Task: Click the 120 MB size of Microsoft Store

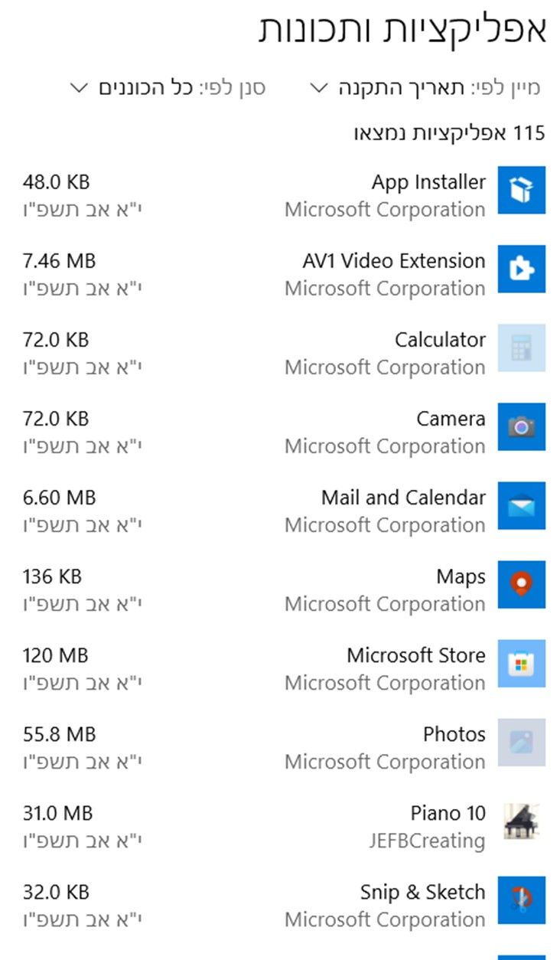Action: tap(55, 655)
